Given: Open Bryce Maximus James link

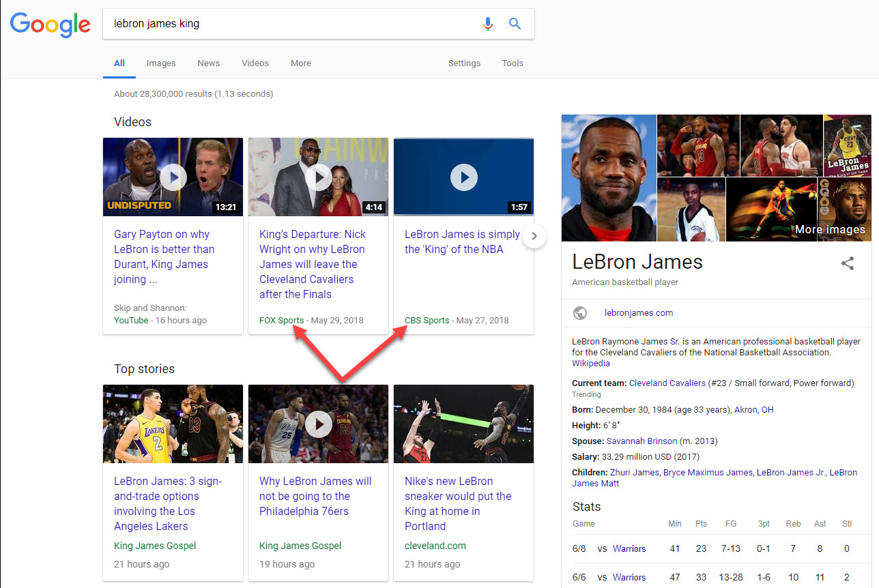Looking at the screenshot, I should click(x=708, y=473).
